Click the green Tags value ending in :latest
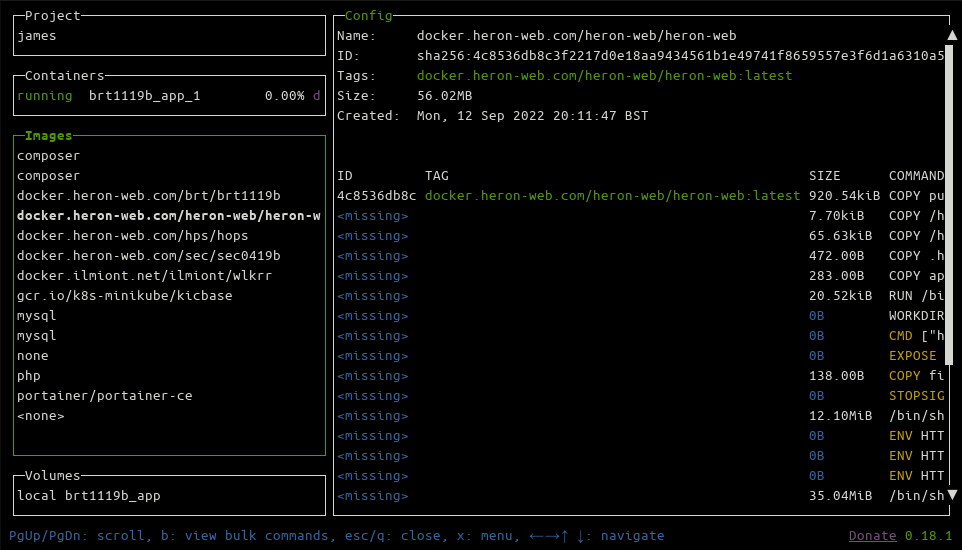This screenshot has height=550, width=962. 604,76
